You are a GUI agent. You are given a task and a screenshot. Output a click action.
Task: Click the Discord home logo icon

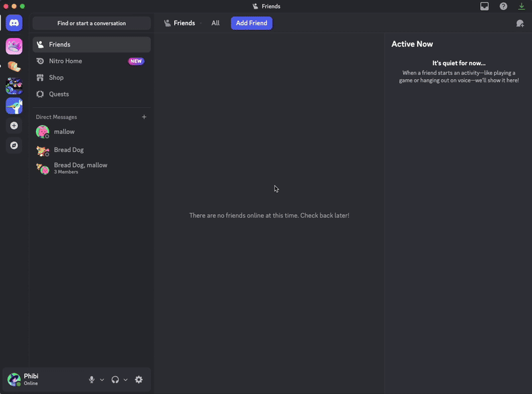point(14,23)
